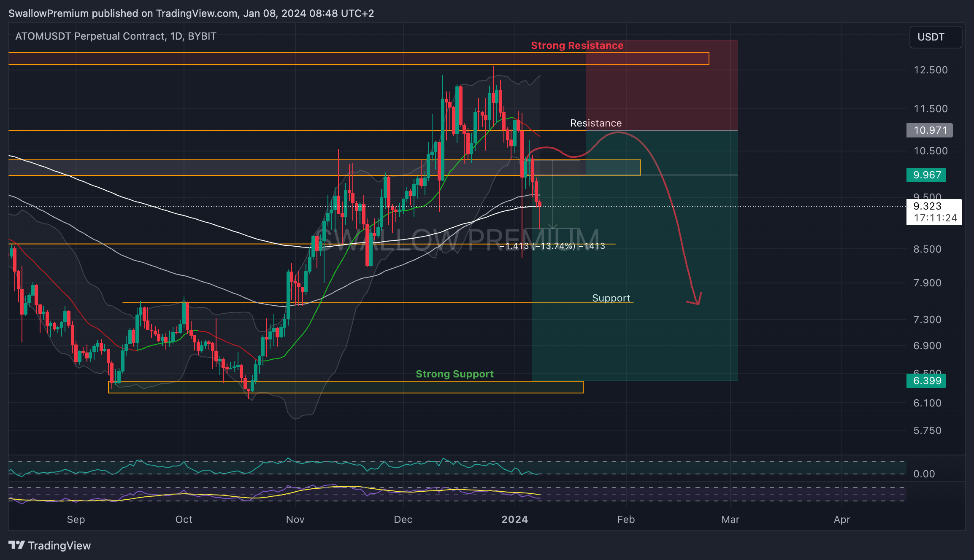Click the Apr time axis label
This screenshot has height=560, width=974.
click(842, 520)
